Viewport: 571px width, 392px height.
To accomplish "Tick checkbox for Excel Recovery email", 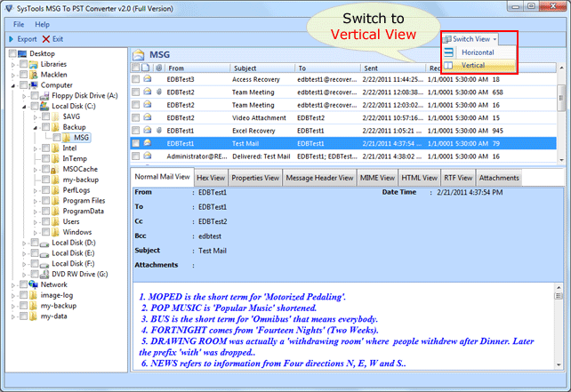I will point(136,131).
